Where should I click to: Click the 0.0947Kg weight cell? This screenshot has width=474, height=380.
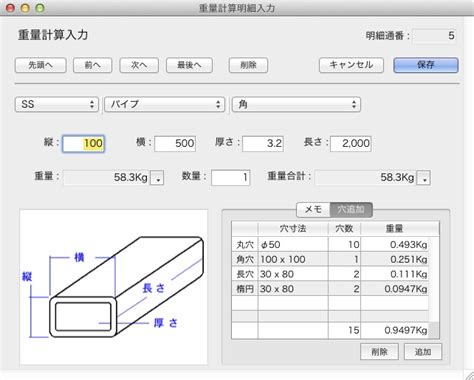395,288
